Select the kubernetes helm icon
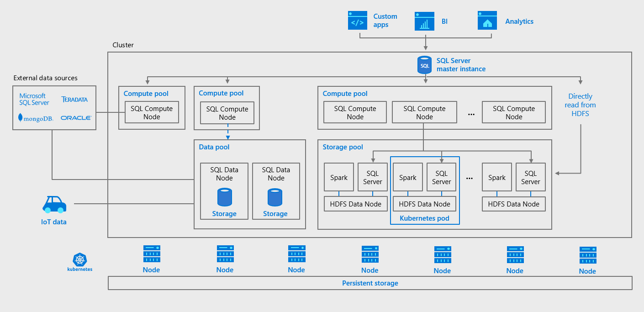The height and width of the screenshot is (312, 644). 80,259
